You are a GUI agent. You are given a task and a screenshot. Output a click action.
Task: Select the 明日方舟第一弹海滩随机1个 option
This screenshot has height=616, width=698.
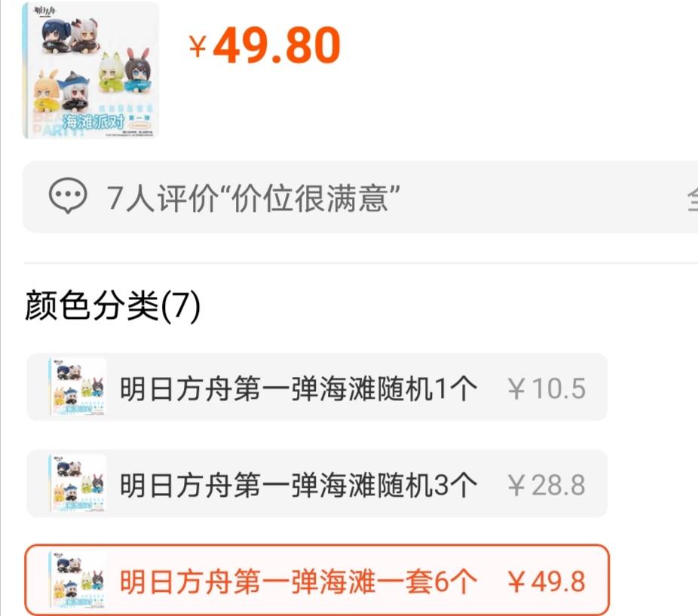tap(317, 387)
